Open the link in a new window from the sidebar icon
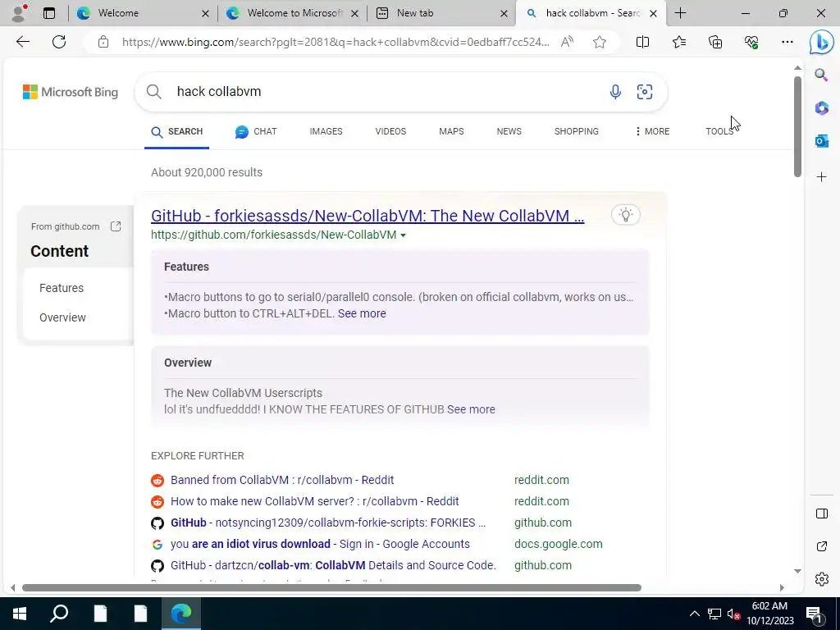The image size is (840, 630). click(821, 546)
